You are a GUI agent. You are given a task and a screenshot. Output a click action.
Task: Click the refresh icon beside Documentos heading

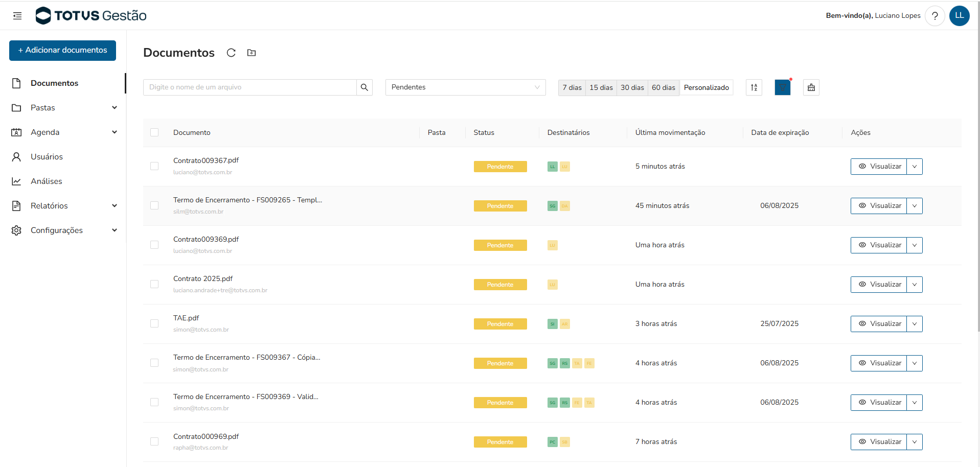click(x=231, y=53)
